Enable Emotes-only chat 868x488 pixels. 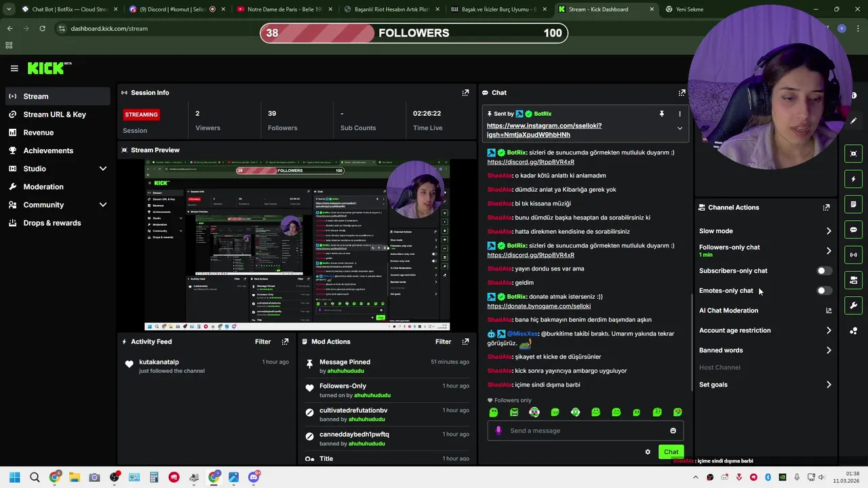pos(824,291)
